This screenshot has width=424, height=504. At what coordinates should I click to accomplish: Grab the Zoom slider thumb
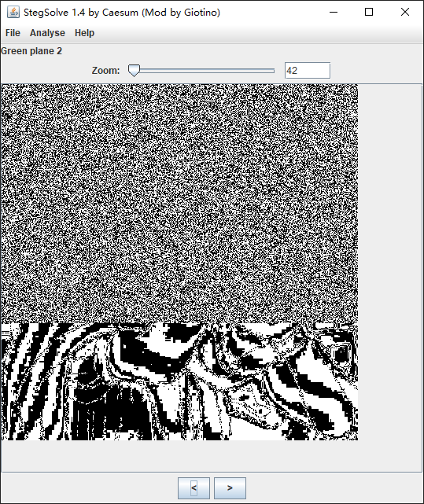coord(134,71)
